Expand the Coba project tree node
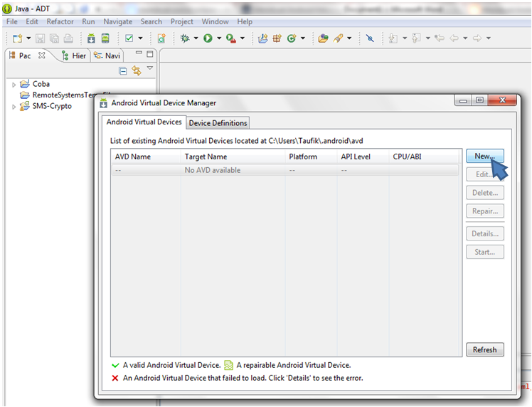Image resolution: width=532 pixels, height=407 pixels. pyautogui.click(x=14, y=85)
